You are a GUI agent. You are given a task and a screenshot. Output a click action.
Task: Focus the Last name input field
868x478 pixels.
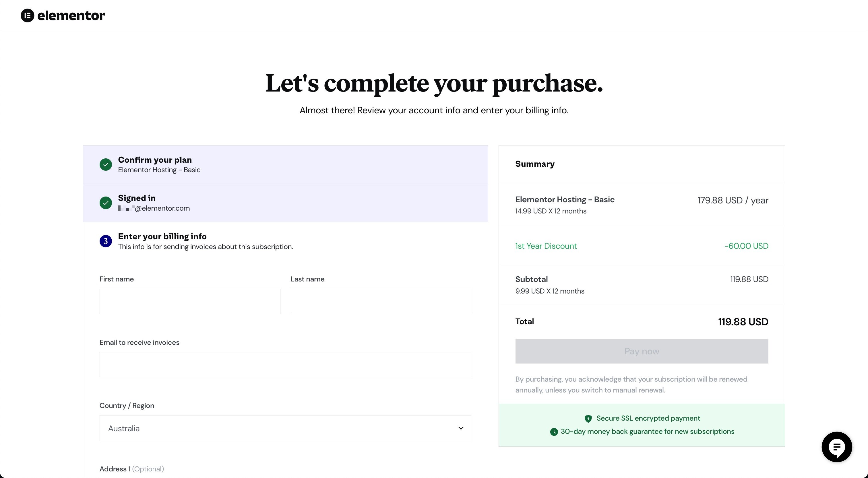coord(381,302)
